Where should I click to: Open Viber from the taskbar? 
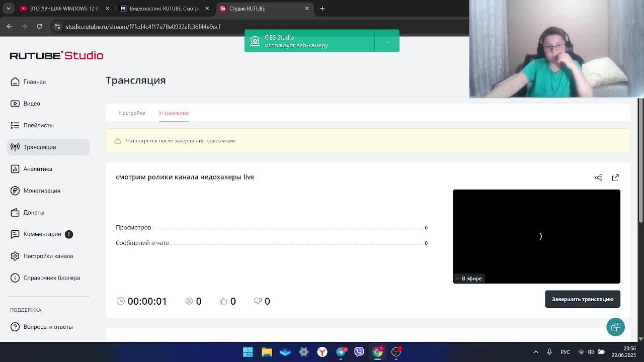click(x=359, y=352)
